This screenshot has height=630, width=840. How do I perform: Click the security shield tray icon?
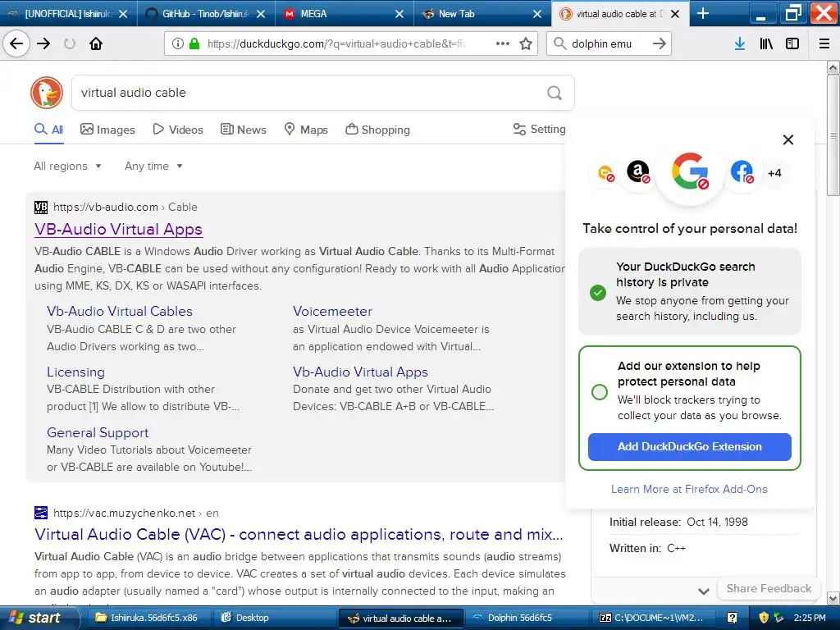point(764,618)
